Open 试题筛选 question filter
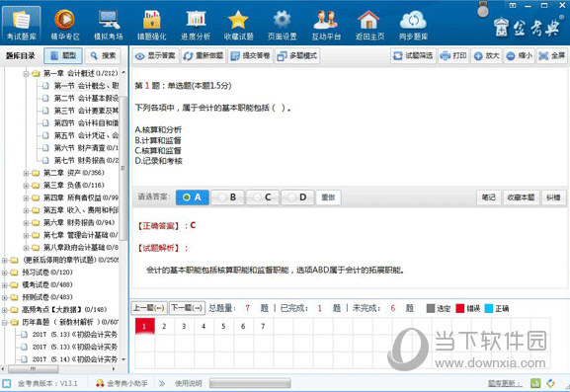 click(413, 56)
